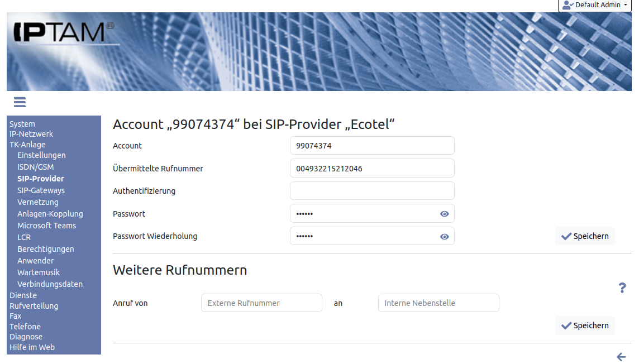Image resolution: width=639 pixels, height=364 pixels.
Task: Click the Interne Nebenstelle field
Action: pyautogui.click(x=438, y=303)
